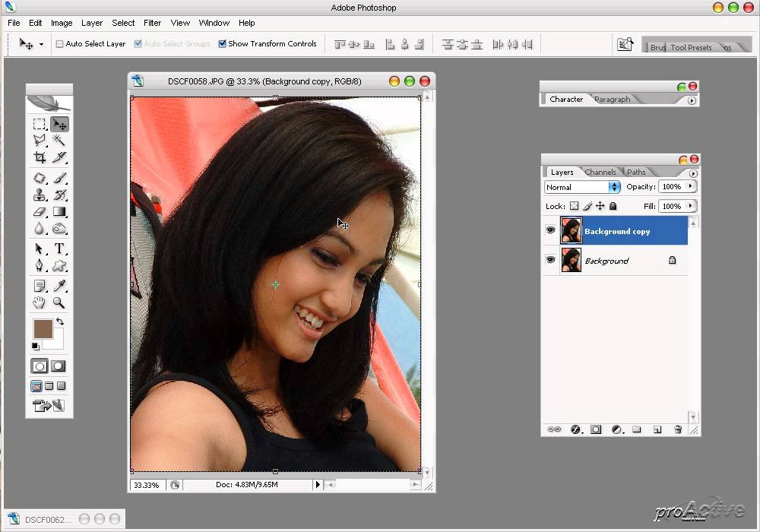Select the Background layer thumbnail
760x532 pixels.
571,260
